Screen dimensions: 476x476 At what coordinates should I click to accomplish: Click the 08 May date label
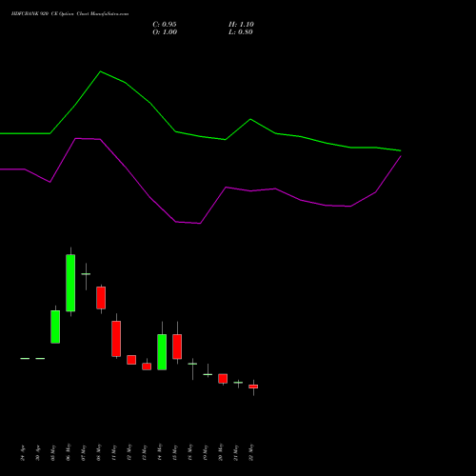point(99,452)
